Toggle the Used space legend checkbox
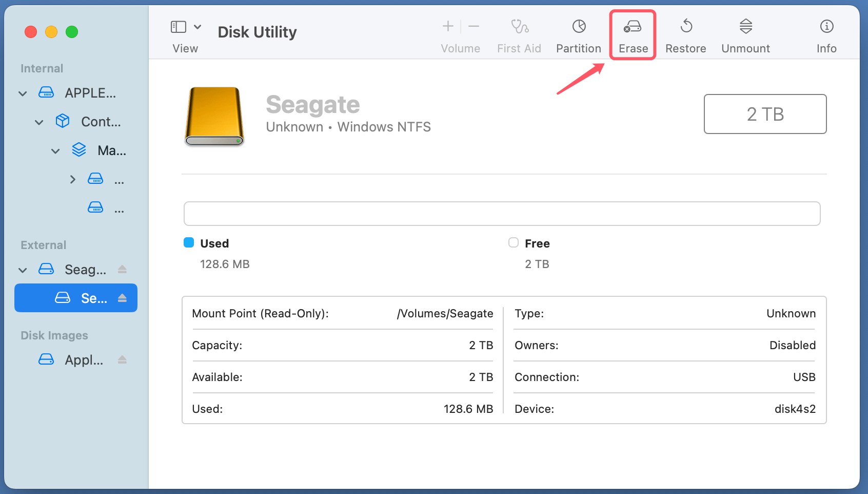Image resolution: width=868 pixels, height=494 pixels. click(189, 242)
